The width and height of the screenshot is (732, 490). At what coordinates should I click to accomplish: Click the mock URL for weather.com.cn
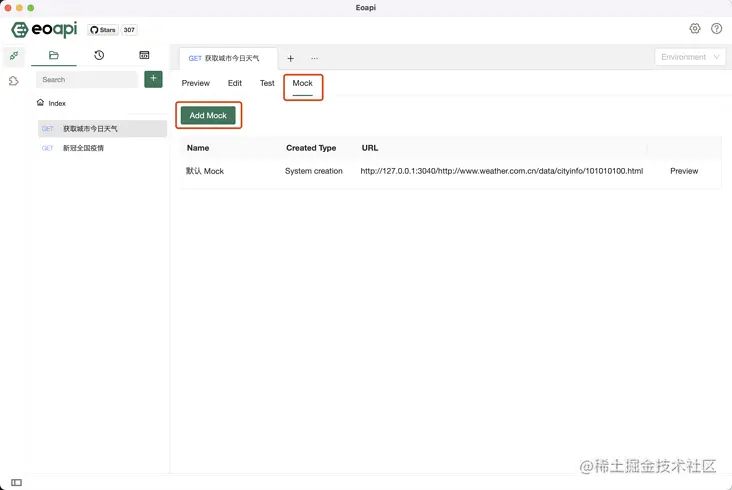501,171
